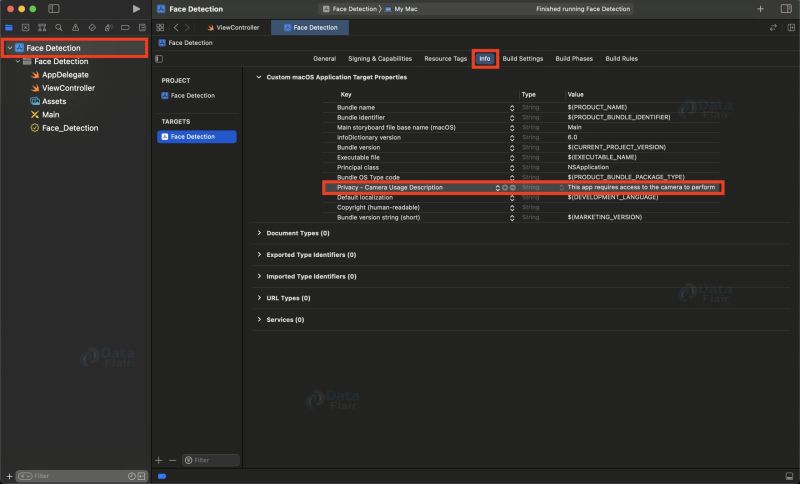
Task: Expand URL Types (0) section
Action: 259,298
